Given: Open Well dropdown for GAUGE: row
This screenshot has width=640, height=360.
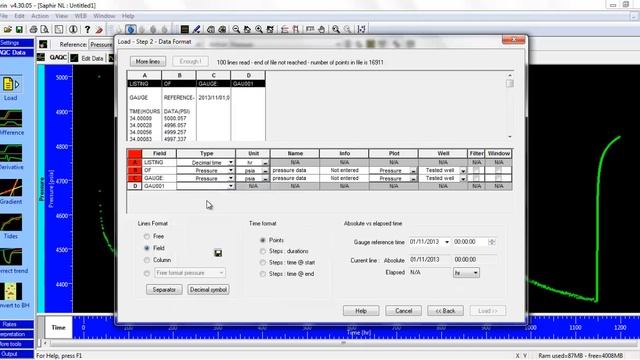Looking at the screenshot, I should coord(463,179).
